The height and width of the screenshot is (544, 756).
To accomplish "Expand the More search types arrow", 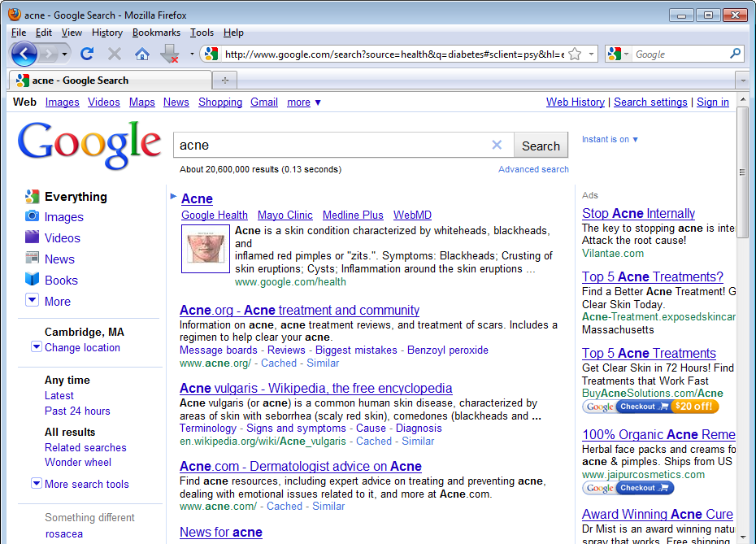I will [x=32, y=300].
